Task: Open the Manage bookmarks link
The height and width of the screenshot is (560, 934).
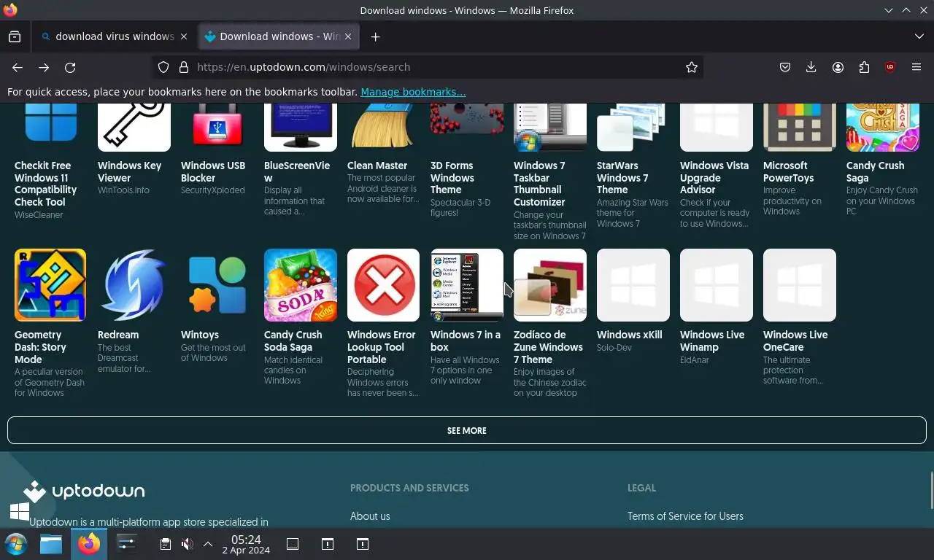Action: click(413, 92)
